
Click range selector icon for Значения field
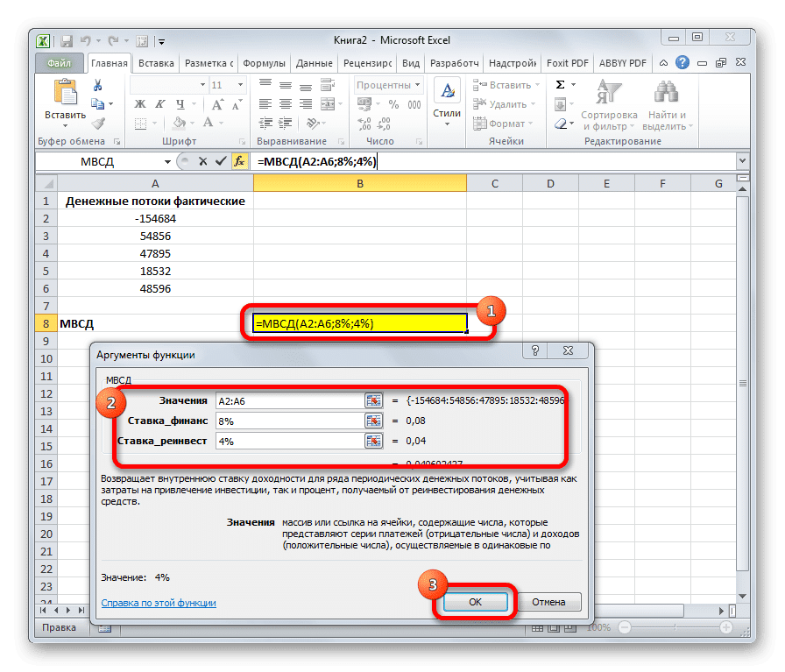click(x=373, y=400)
